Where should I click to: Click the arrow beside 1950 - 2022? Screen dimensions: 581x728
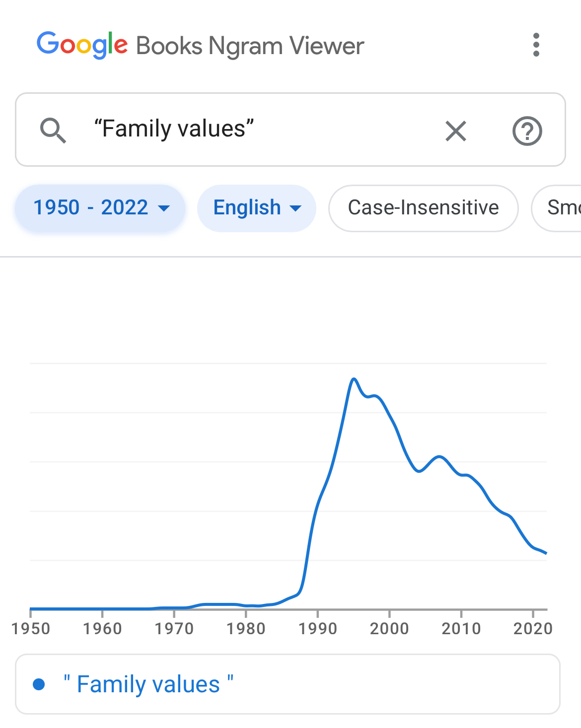click(164, 208)
